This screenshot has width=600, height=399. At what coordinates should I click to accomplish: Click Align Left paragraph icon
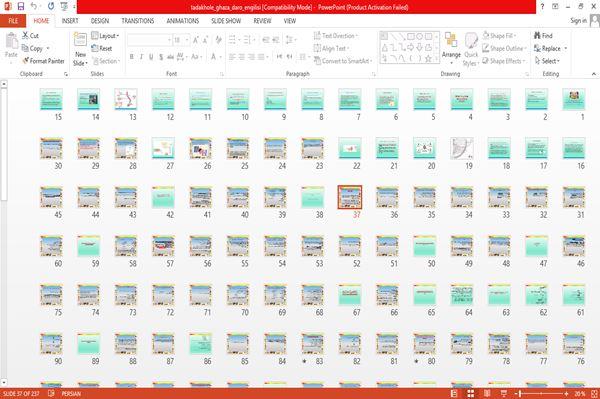(232, 57)
